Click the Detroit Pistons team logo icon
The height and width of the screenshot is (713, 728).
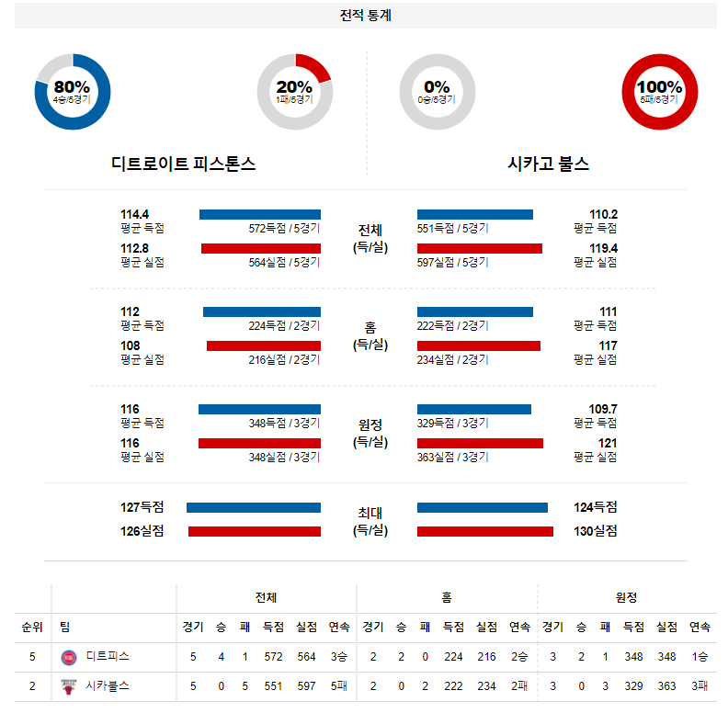click(x=69, y=657)
